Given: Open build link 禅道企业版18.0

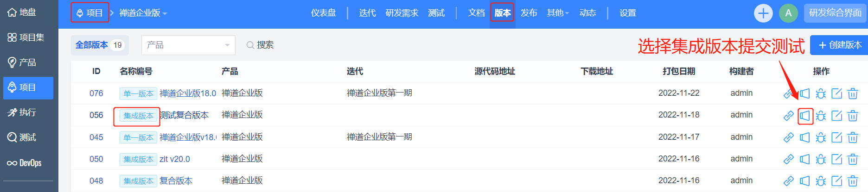Looking at the screenshot, I should (188, 93).
